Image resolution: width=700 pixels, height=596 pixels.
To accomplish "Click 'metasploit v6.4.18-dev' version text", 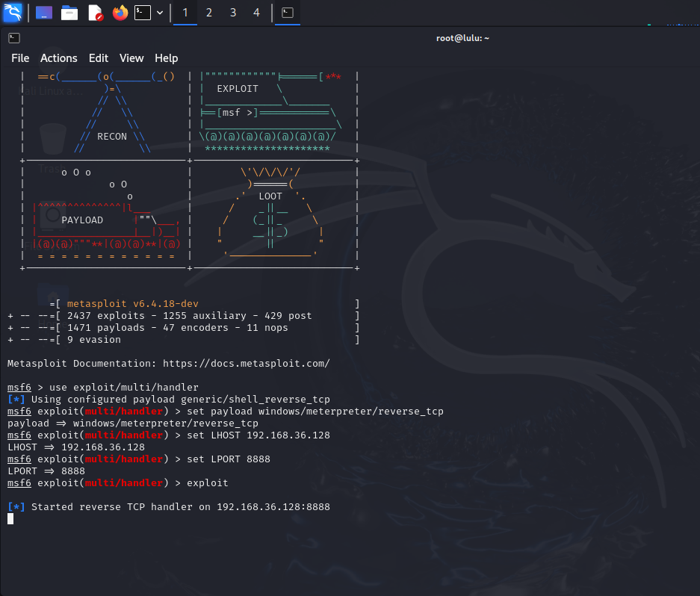I will coord(132,303).
